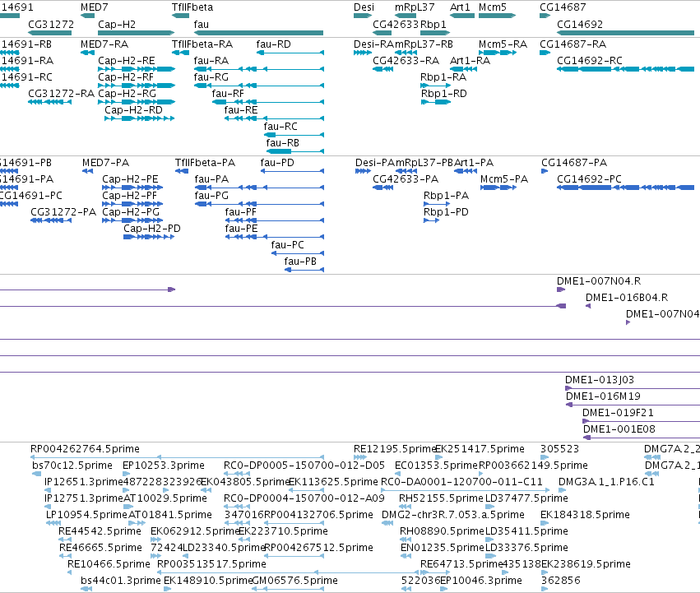Click transcript label fau-RG
The height and width of the screenshot is (593, 700).
[211, 77]
